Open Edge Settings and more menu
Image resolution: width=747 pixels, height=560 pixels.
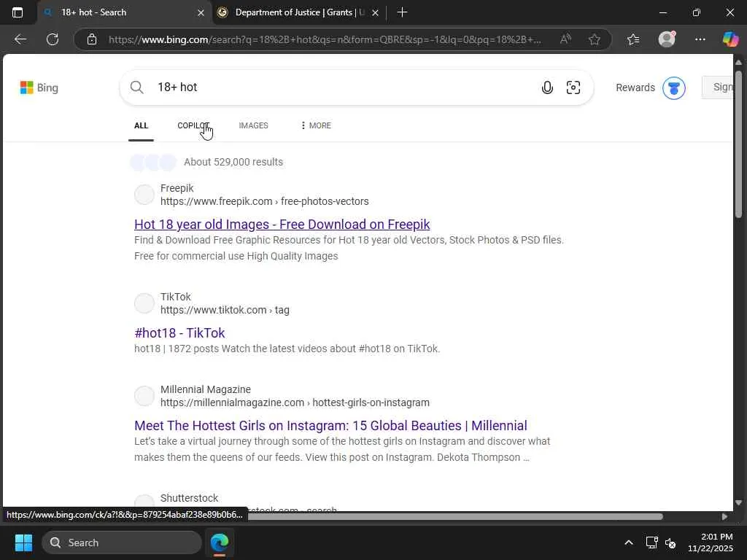700,39
